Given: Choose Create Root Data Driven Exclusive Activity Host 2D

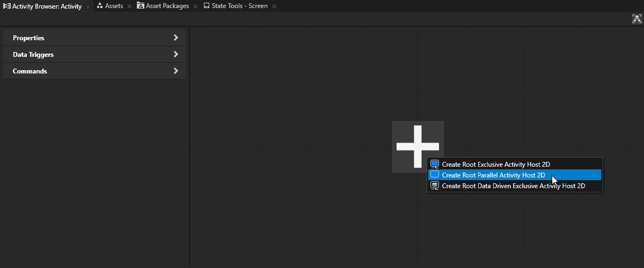Looking at the screenshot, I should click(515, 186).
